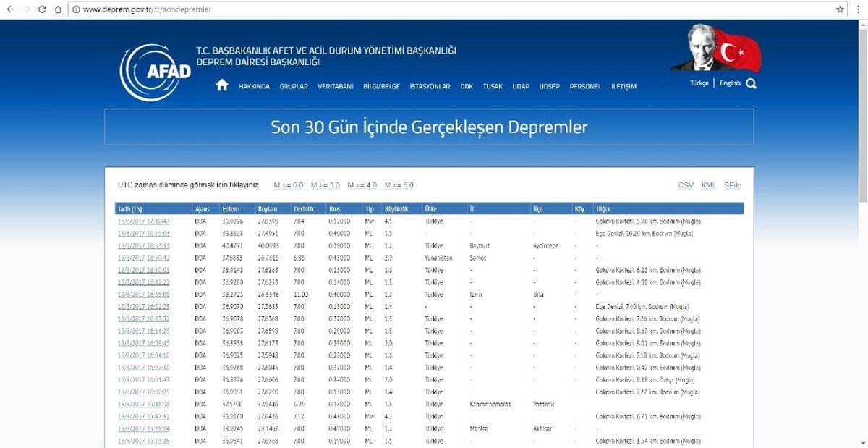Open the 18/8/2017 16:53:55 earthquake entry
The width and height of the screenshot is (868, 448).
(143, 245)
